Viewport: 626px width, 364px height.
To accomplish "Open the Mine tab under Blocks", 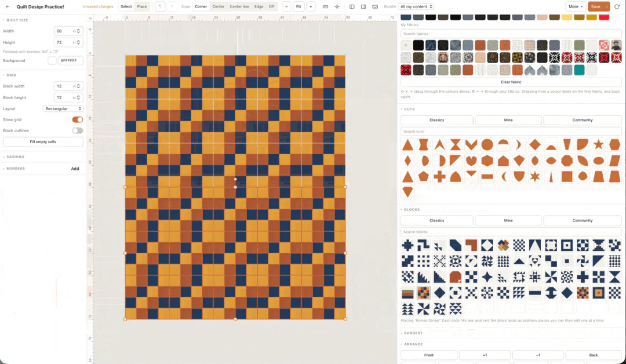I will [508, 220].
